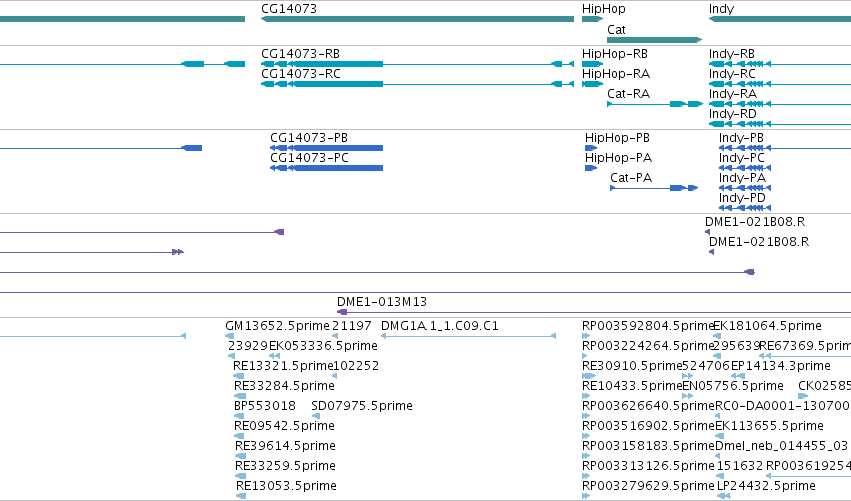851x501 pixels.
Task: Select the Indy-RD transcript
Action: (x=780, y=124)
